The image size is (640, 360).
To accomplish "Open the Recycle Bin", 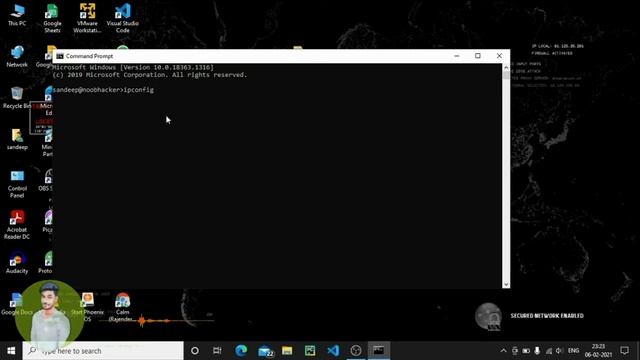I will [x=17, y=98].
